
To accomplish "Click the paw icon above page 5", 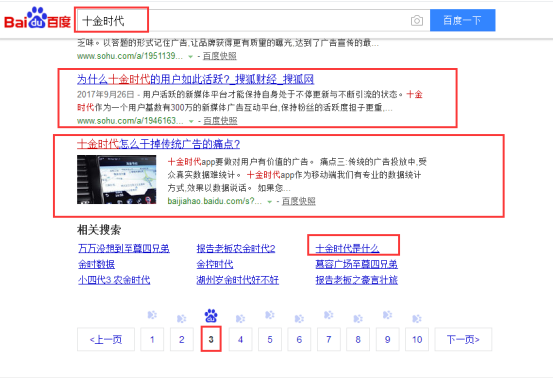I will click(x=270, y=315).
